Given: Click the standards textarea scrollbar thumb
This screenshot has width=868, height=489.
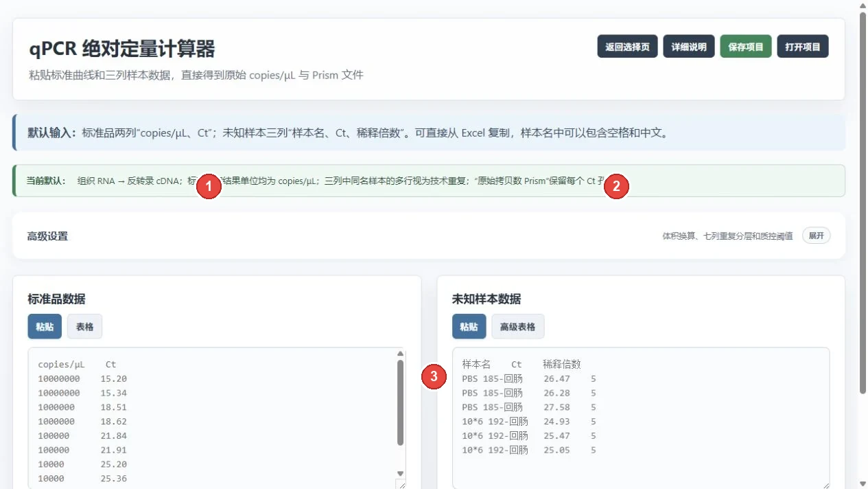Looking at the screenshot, I should pyautogui.click(x=400, y=402).
